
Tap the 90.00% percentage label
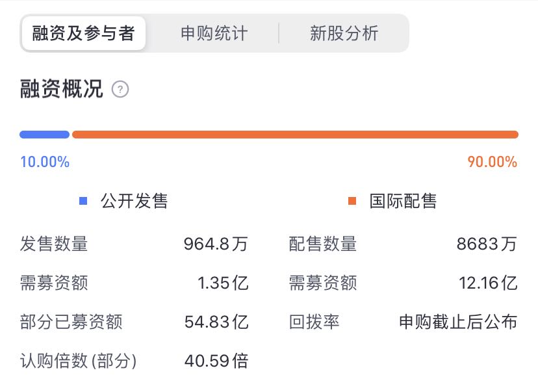point(493,162)
